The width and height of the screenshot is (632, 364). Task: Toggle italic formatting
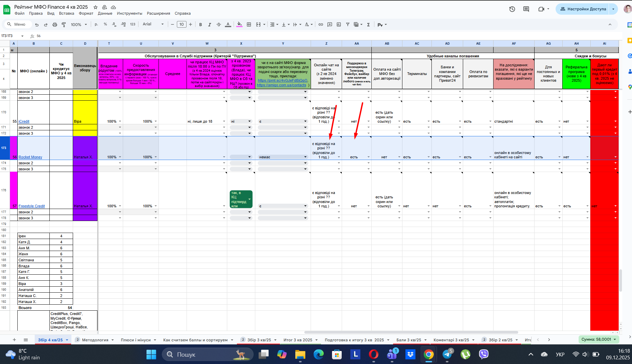point(210,24)
